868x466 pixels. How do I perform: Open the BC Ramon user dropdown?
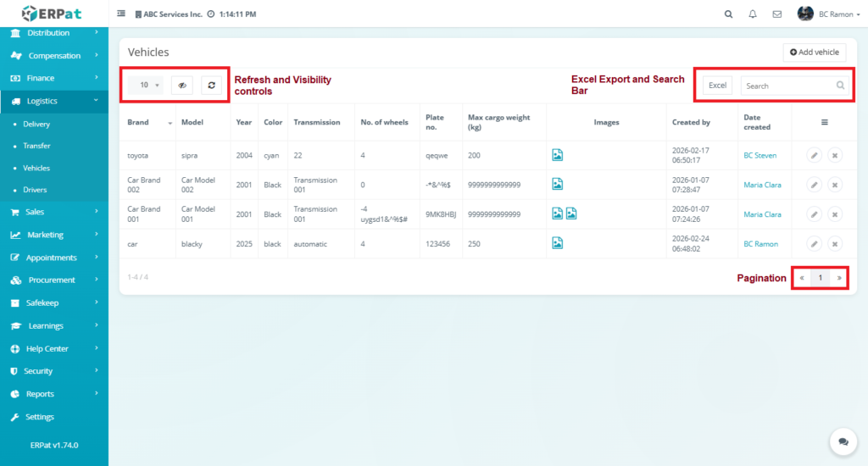[817, 14]
